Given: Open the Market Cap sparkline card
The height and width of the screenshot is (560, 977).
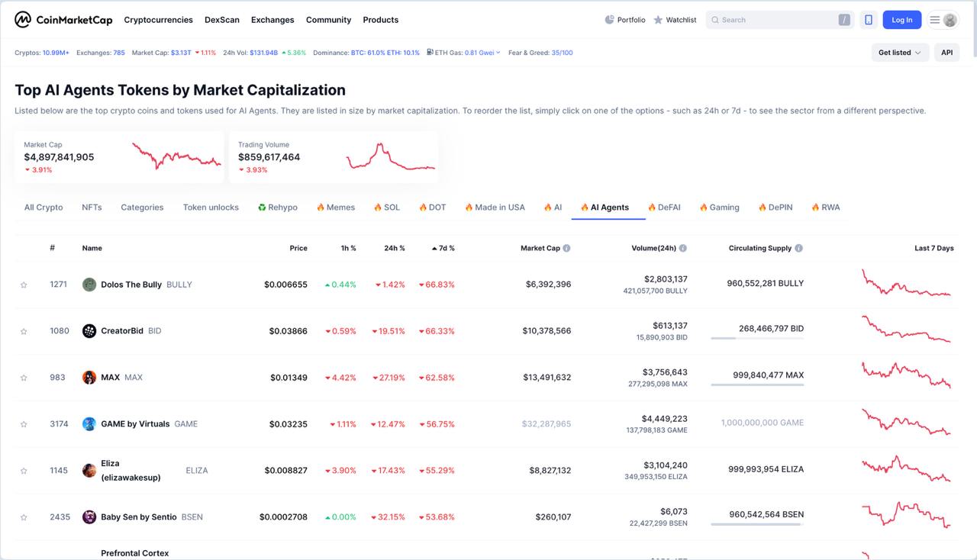Looking at the screenshot, I should click(119, 157).
